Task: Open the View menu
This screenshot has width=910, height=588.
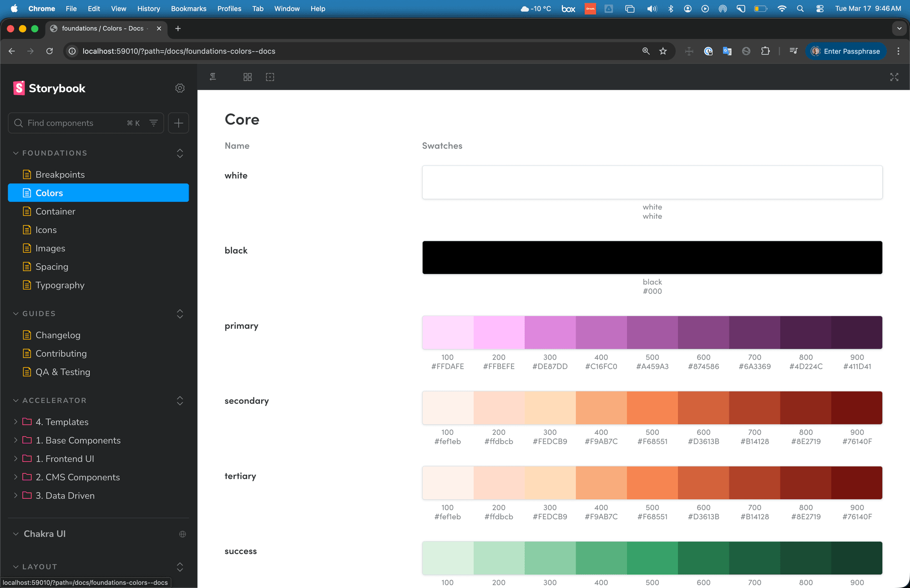Action: coord(118,9)
